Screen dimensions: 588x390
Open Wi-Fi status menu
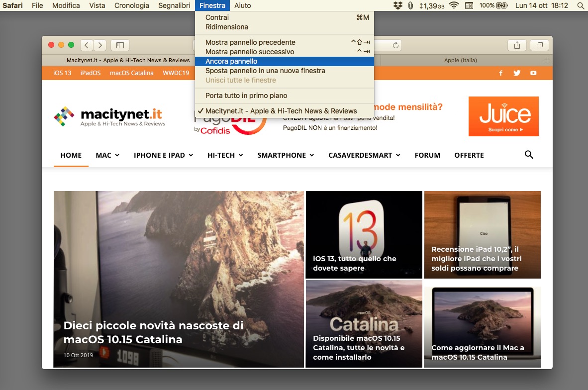tap(454, 5)
